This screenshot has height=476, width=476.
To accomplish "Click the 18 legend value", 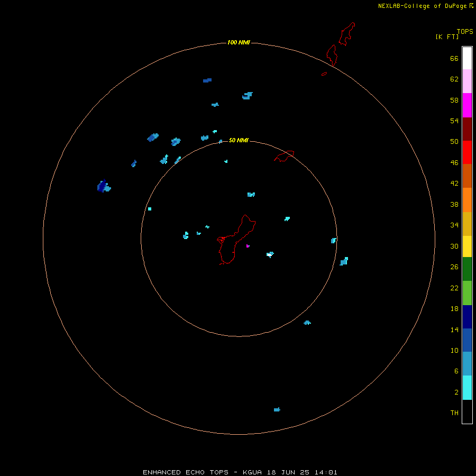I will tap(454, 309).
